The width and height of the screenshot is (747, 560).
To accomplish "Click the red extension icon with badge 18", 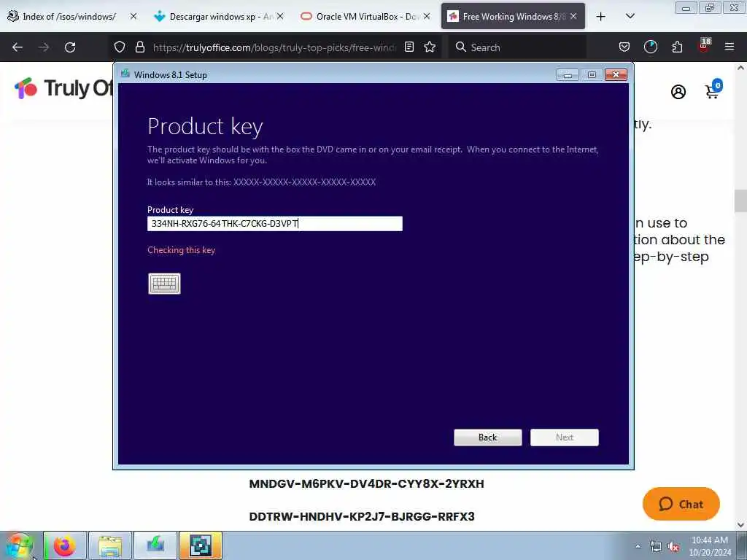I will point(704,46).
